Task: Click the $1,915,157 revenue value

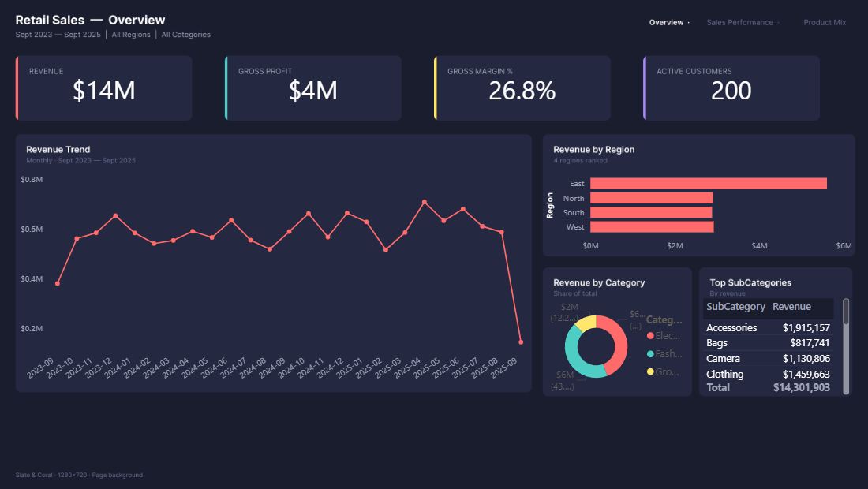Action: pos(806,328)
